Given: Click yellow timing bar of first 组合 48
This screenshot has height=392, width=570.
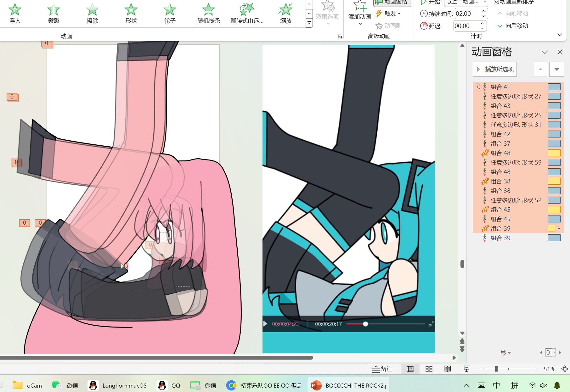Looking at the screenshot, I should [554, 153].
